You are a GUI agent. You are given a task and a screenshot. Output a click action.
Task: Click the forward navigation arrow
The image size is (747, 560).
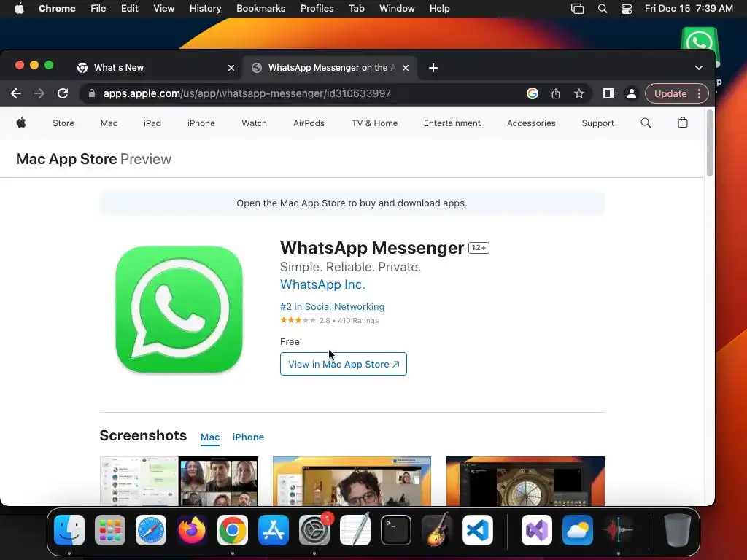[39, 93]
